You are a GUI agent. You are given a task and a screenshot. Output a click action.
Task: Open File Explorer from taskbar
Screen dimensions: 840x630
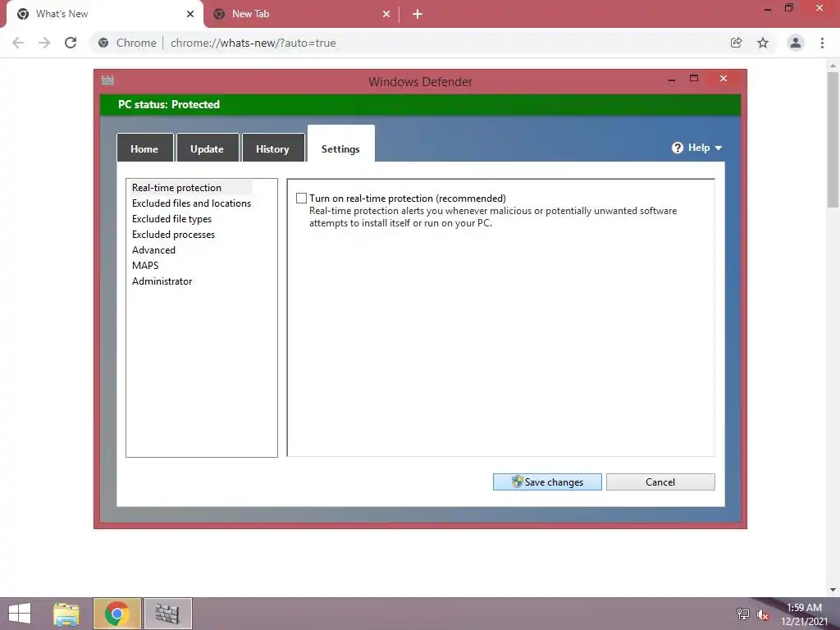click(66, 614)
